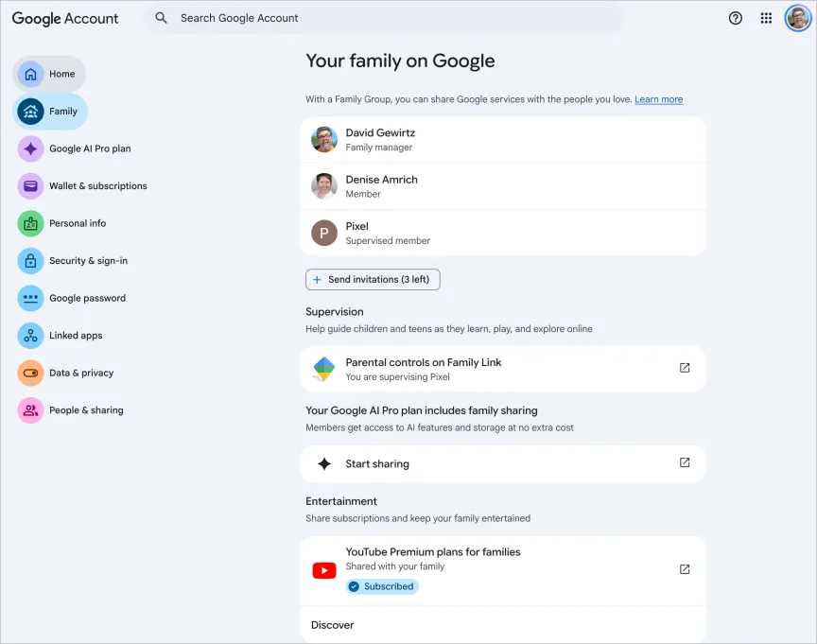This screenshot has width=817, height=644.
Task: Open the Google apps grid icon
Action: click(766, 18)
